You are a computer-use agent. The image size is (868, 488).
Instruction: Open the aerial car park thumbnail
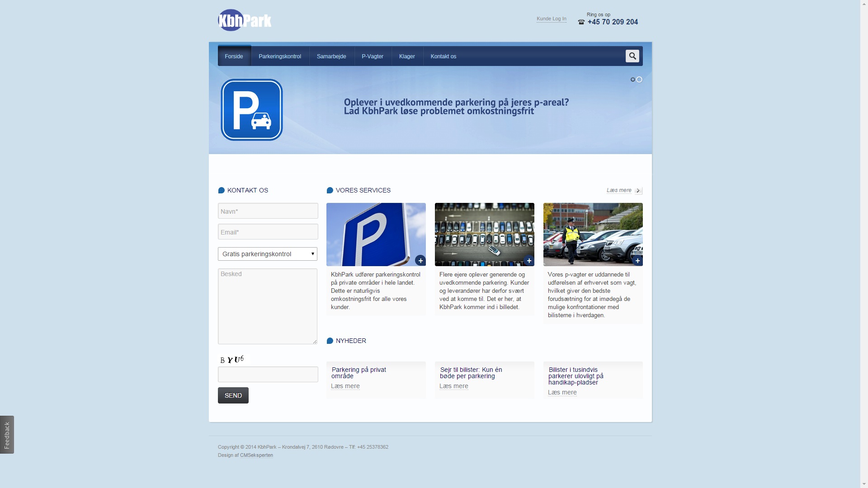(485, 235)
